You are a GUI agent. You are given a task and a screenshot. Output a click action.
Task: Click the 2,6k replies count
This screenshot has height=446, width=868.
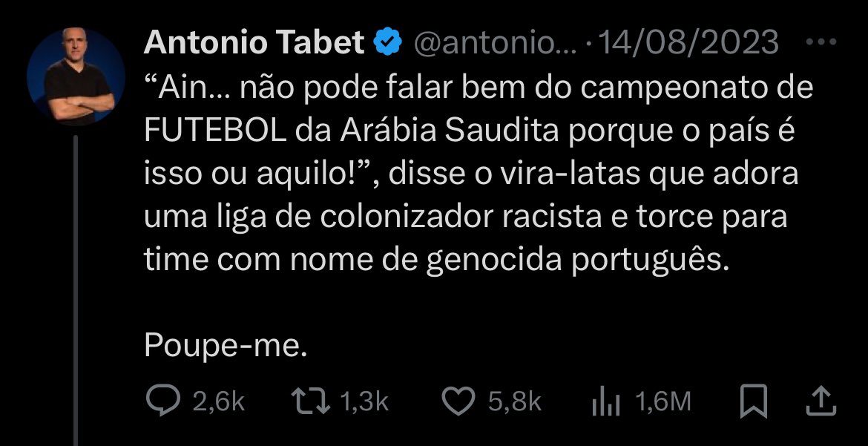(x=218, y=402)
